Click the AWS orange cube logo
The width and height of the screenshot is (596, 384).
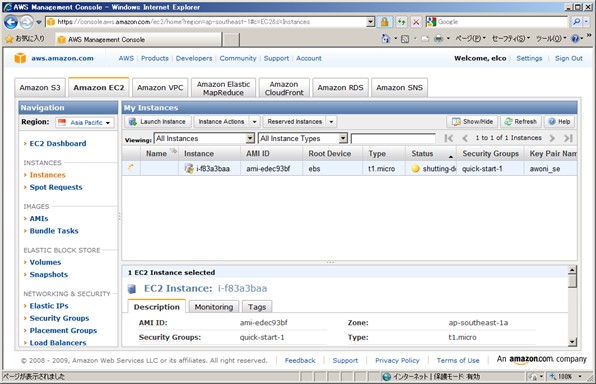pos(20,58)
